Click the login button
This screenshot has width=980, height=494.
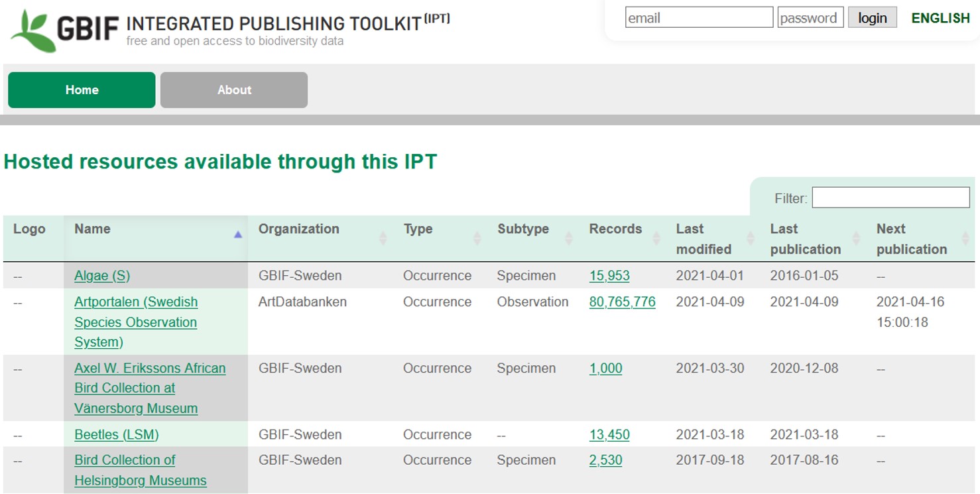click(872, 18)
